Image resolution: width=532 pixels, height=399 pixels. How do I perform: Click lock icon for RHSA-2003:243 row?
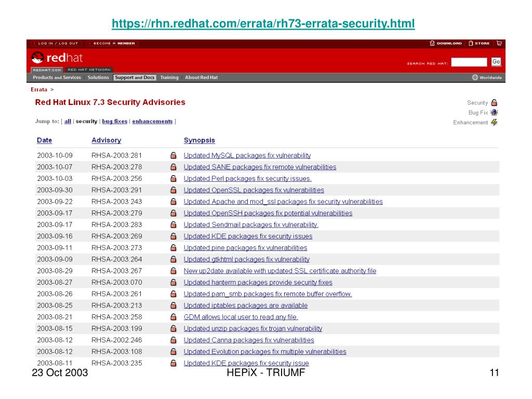pos(174,202)
